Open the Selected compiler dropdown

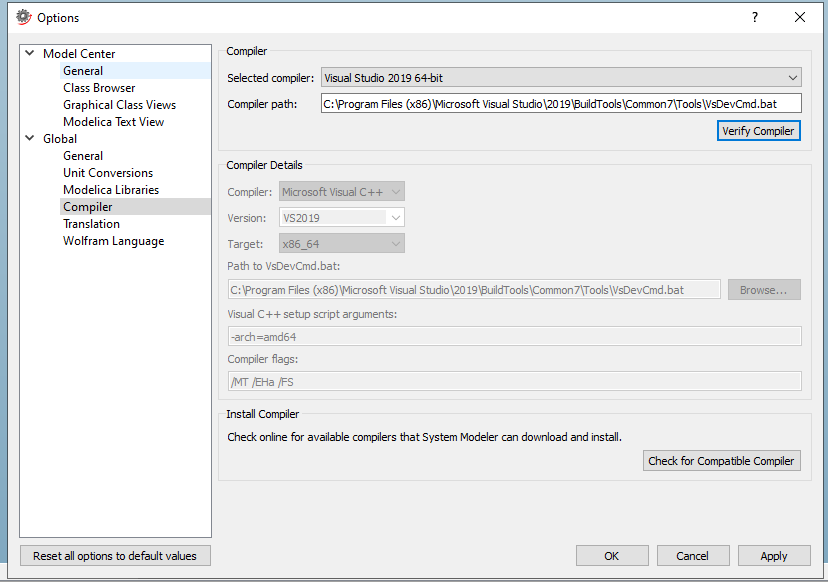[x=561, y=78]
